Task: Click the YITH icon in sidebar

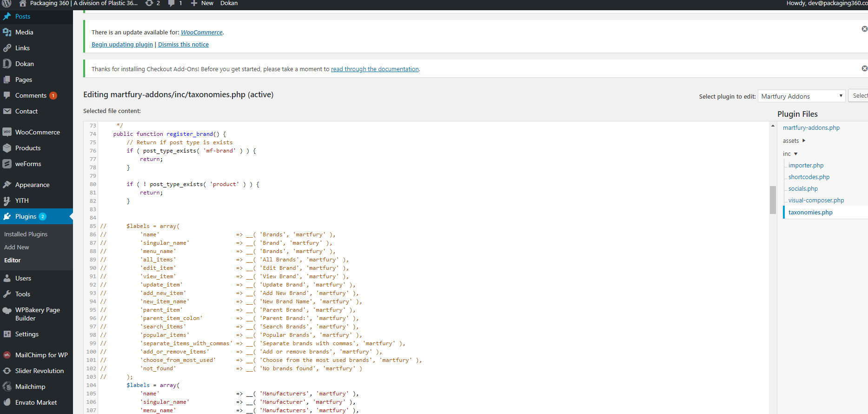Action: coord(7,200)
